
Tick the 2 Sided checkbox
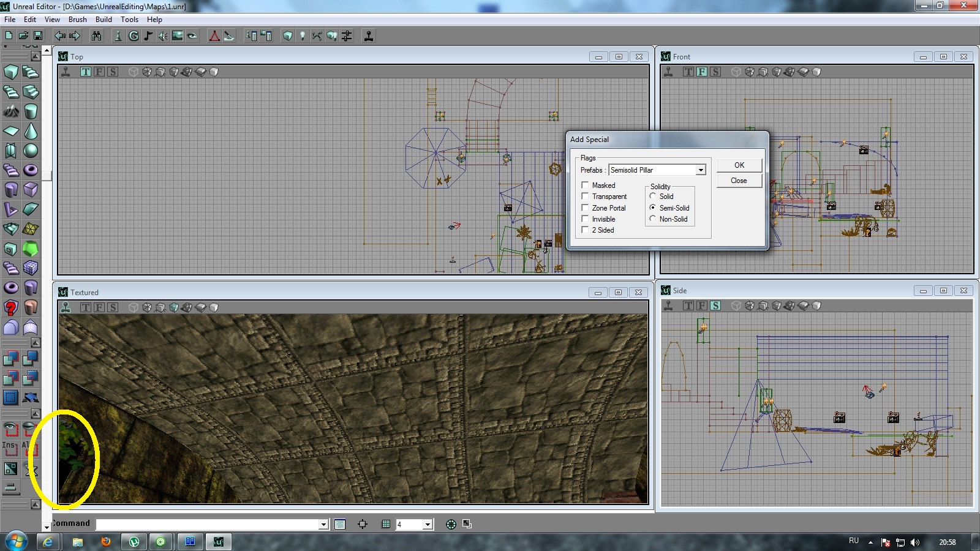[x=585, y=230]
